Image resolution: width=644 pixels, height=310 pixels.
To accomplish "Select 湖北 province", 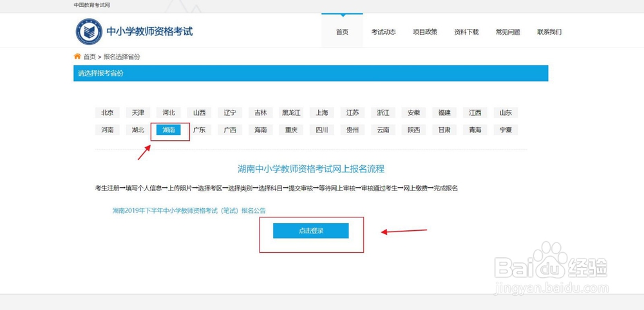I will point(138,130).
